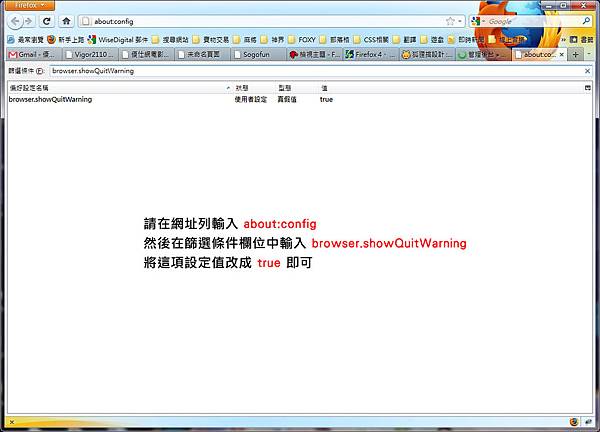This screenshot has width=600, height=432.
Task: Close the add-on bar with the X
Action: 12,422
